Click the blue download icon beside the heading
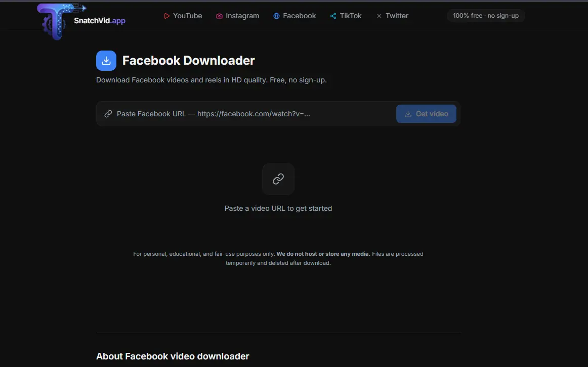The image size is (588, 367). coord(106,61)
